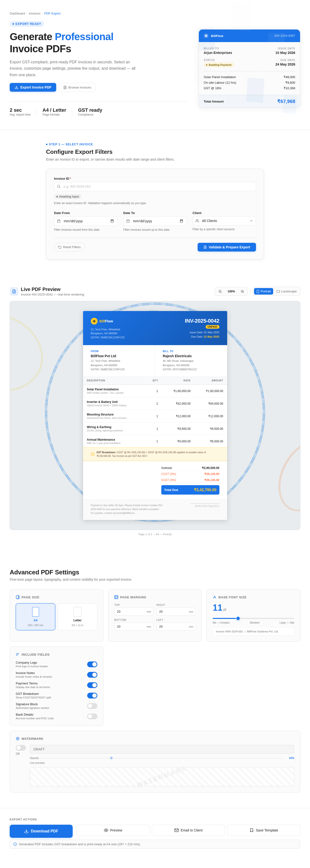Click the Total Due amount ₹3,42,790.00
The height and width of the screenshot is (868, 310).
[205, 490]
